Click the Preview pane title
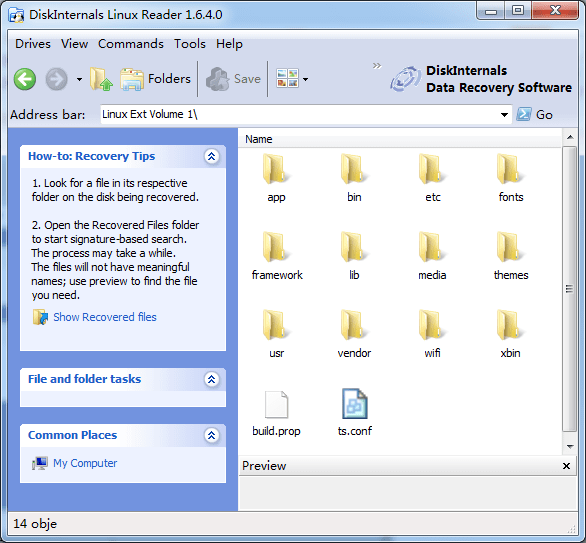 tap(264, 466)
